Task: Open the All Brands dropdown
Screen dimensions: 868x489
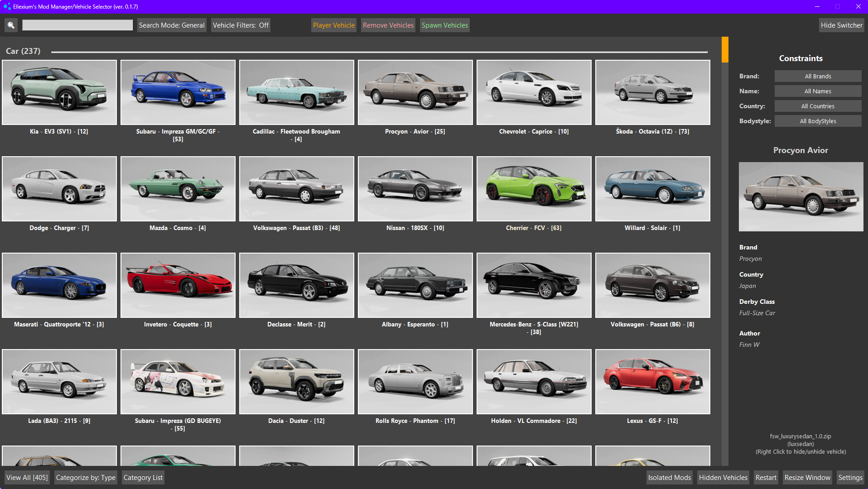Action: click(818, 76)
